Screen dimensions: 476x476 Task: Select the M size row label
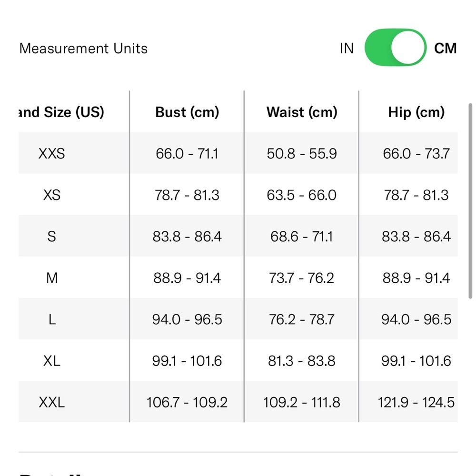[x=52, y=278]
